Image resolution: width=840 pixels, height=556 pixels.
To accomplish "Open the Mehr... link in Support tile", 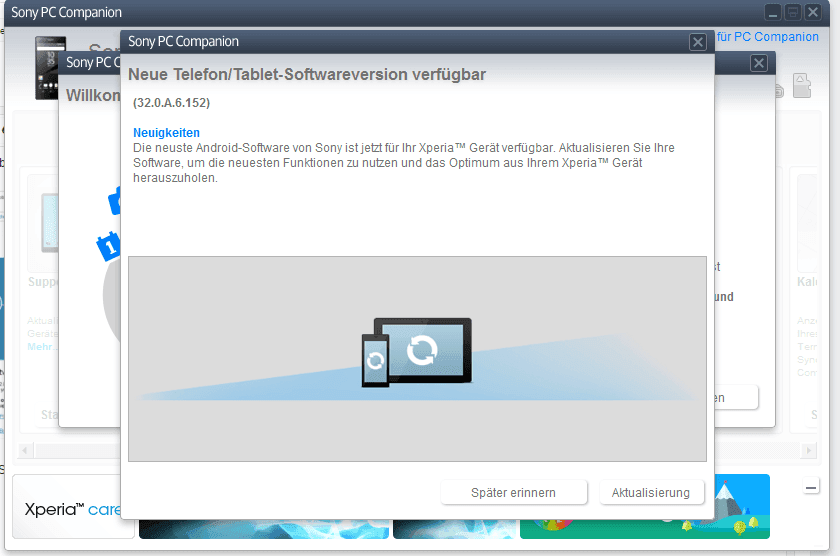I will (x=42, y=347).
